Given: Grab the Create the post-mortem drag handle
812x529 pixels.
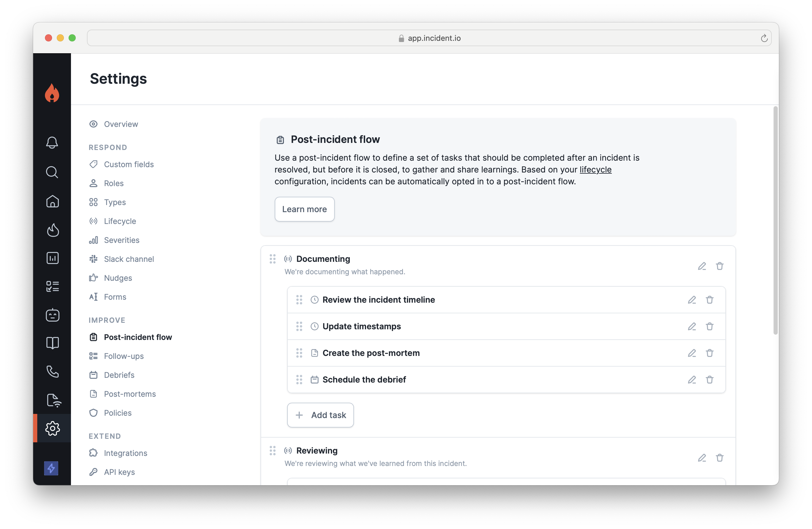Looking at the screenshot, I should (299, 353).
